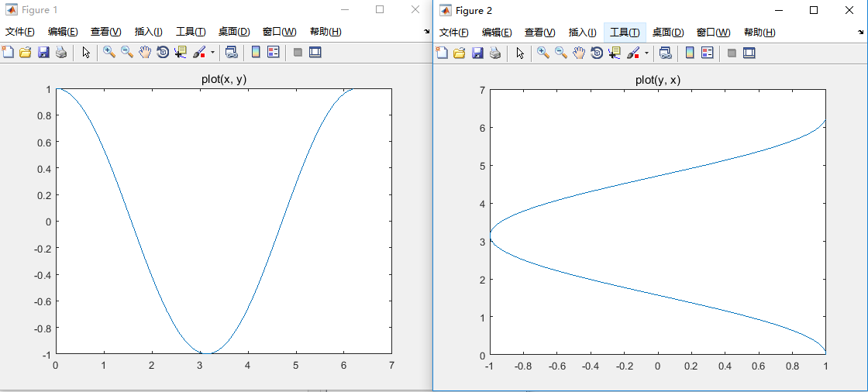Click the plot(y, x) title text

pyautogui.click(x=658, y=81)
